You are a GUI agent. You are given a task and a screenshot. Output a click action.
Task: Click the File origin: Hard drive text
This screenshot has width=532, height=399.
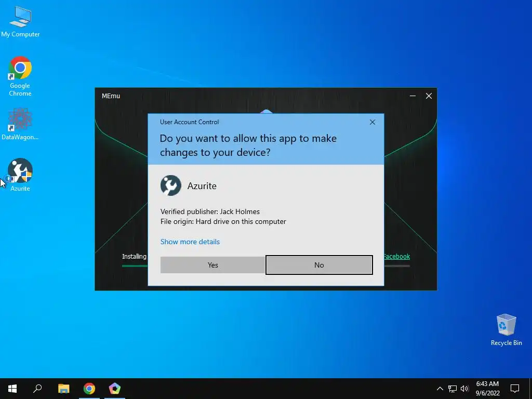pyautogui.click(x=223, y=221)
